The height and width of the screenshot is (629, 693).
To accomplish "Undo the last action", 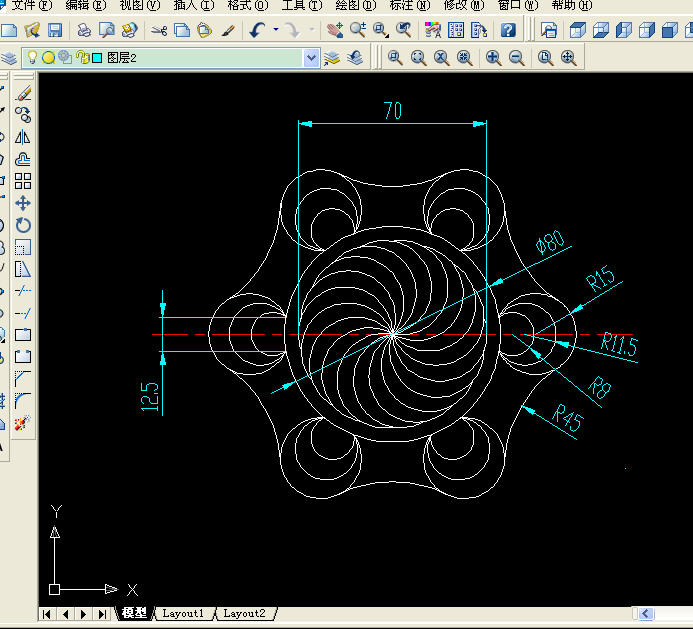I will 258,30.
